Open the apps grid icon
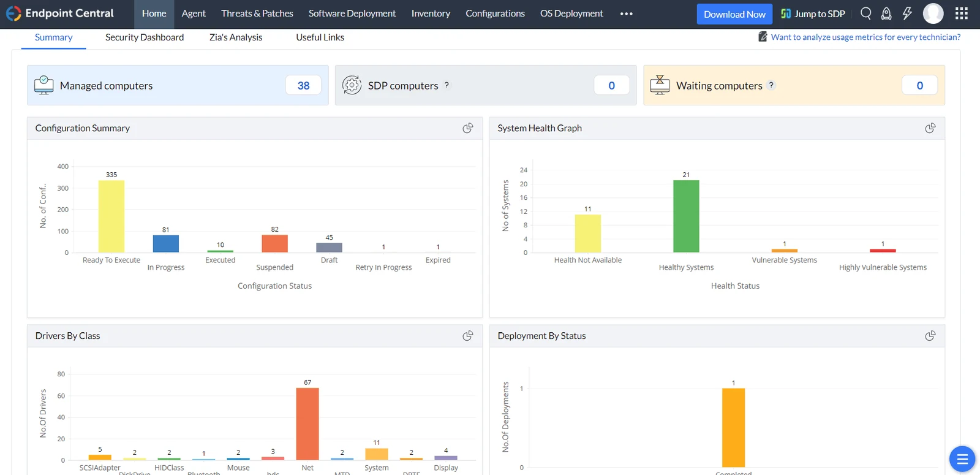 click(x=962, y=13)
